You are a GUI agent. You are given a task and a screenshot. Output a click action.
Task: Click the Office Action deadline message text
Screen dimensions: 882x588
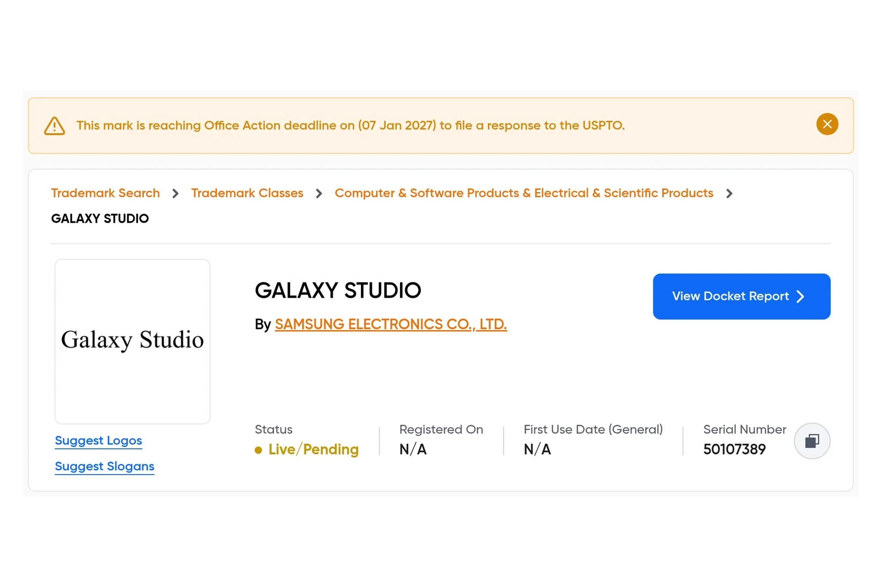click(351, 125)
